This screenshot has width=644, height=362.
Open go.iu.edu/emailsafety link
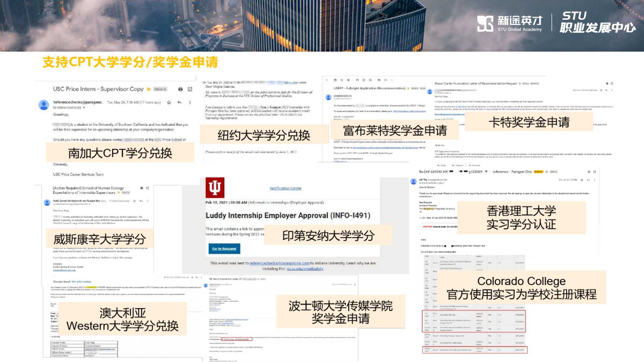[x=305, y=269]
